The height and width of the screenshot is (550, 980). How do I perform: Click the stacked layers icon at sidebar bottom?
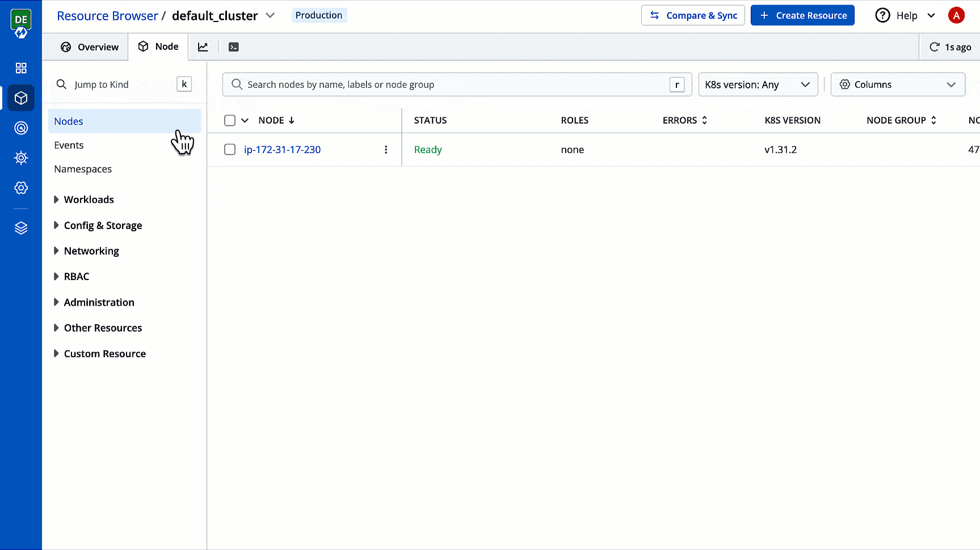[x=21, y=227]
